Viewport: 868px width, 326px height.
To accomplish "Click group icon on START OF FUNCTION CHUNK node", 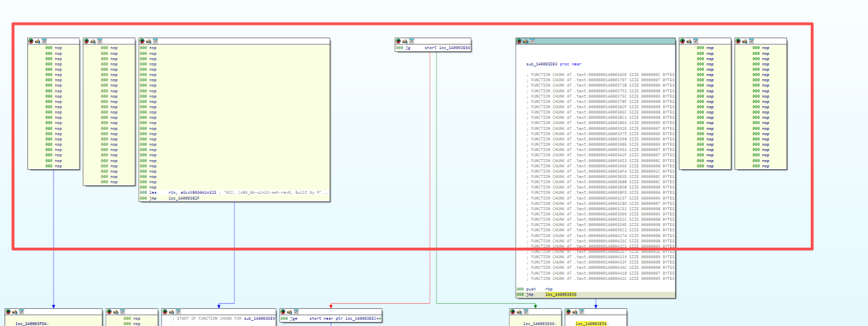I will [x=178, y=312].
